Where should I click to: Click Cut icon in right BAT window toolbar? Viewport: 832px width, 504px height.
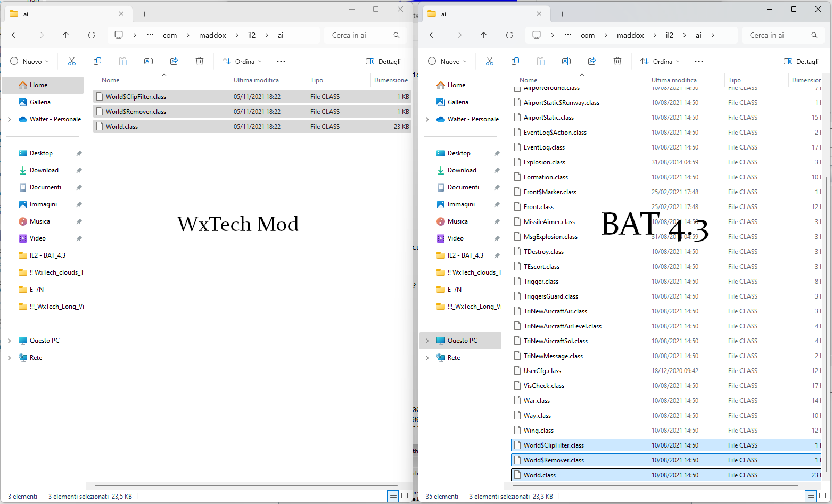(x=490, y=61)
